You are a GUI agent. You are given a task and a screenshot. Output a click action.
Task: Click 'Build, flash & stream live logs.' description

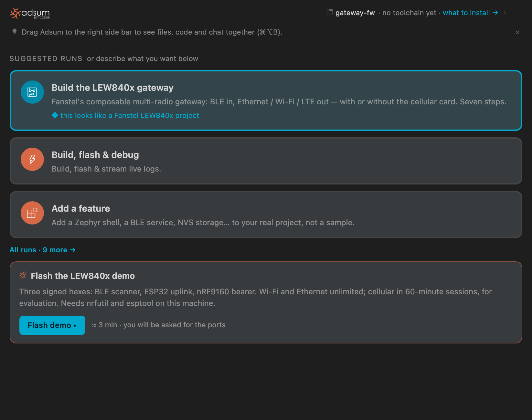[x=106, y=169]
